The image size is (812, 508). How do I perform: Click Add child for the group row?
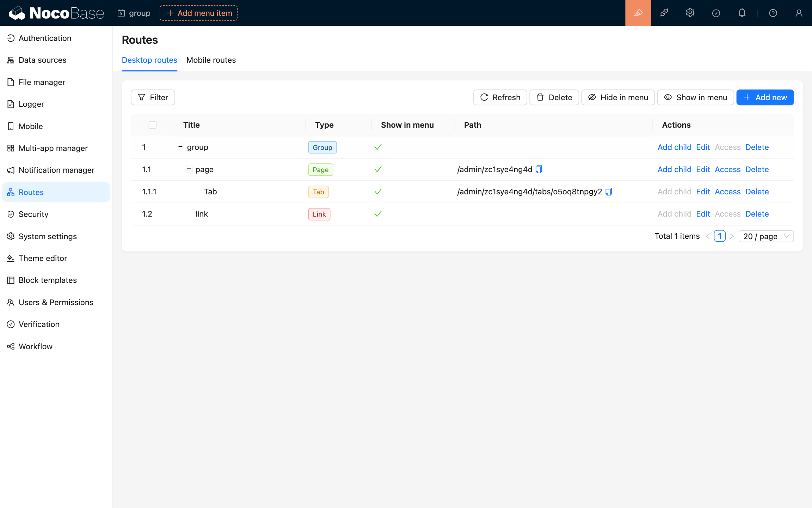click(x=674, y=147)
